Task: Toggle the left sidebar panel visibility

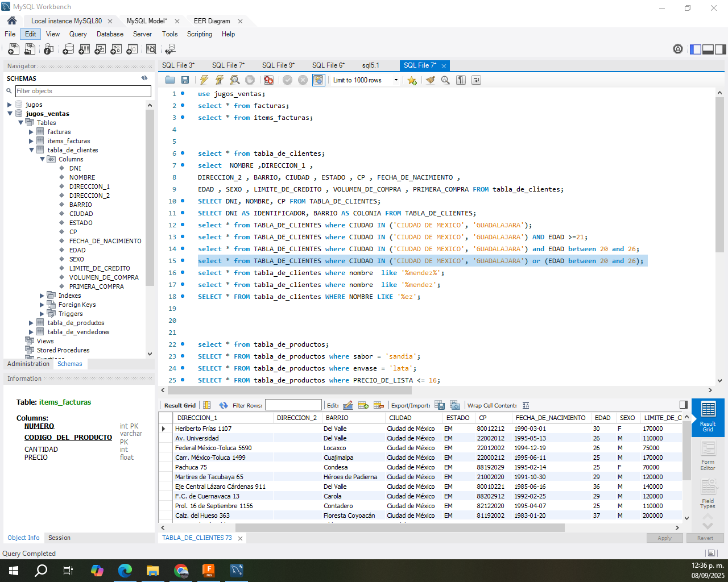Action: point(696,49)
